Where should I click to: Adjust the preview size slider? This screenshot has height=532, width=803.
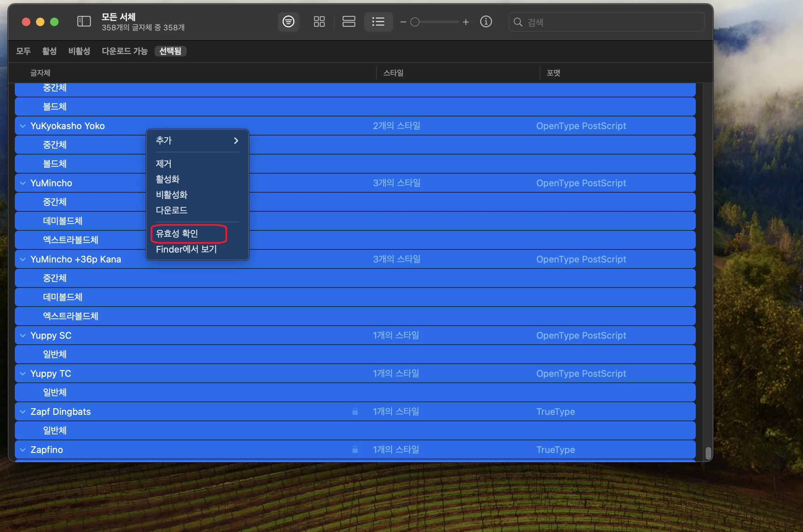click(x=415, y=22)
